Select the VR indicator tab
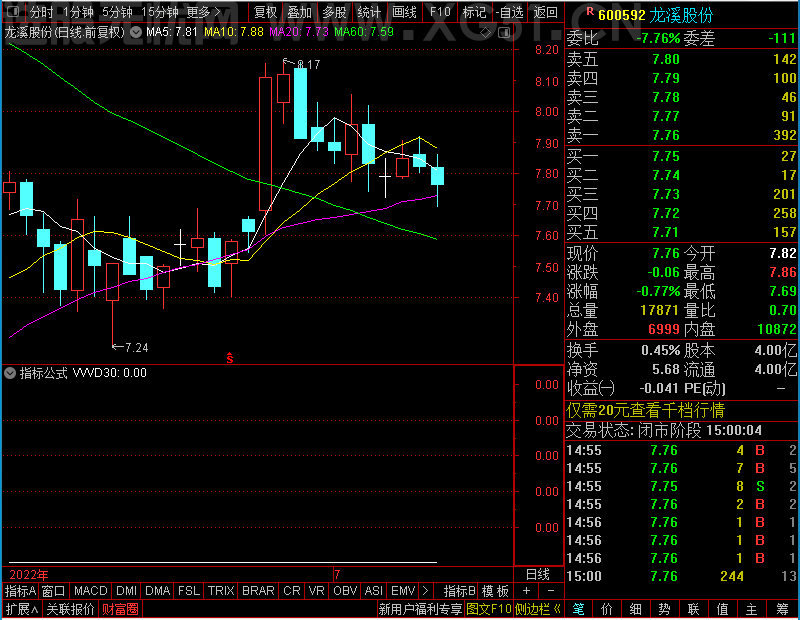 316,591
